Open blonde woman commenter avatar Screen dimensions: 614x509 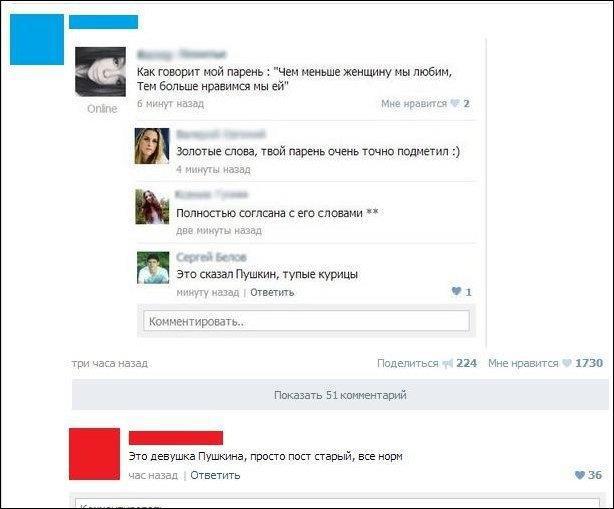tap(152, 146)
